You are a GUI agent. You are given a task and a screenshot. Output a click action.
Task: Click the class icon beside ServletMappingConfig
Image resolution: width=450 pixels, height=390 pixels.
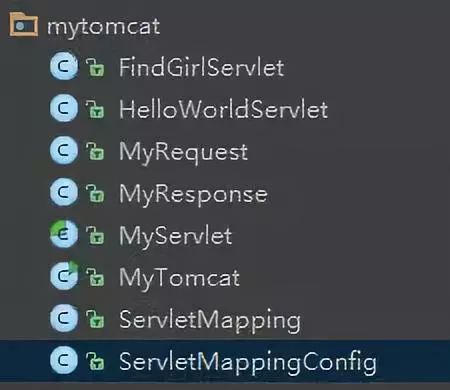pos(63,360)
